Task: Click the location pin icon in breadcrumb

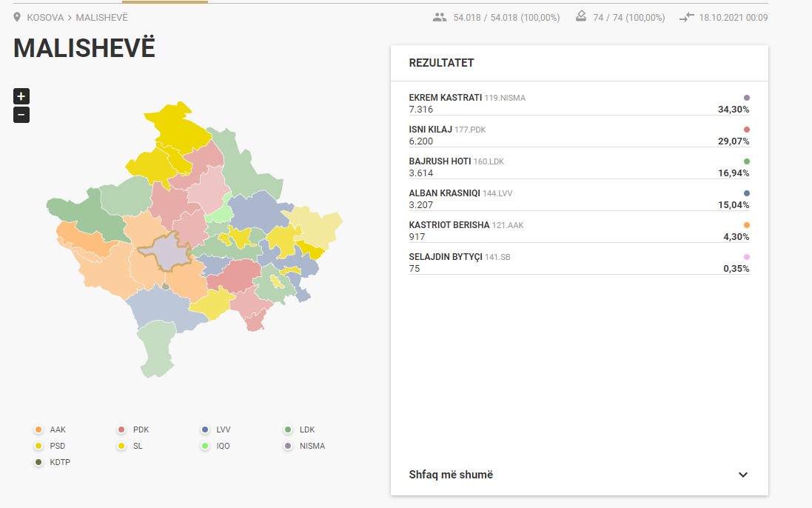Action: coord(18,17)
